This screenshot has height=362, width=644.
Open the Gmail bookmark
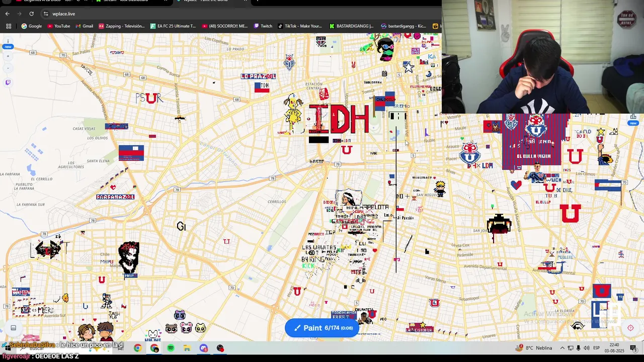point(84,26)
